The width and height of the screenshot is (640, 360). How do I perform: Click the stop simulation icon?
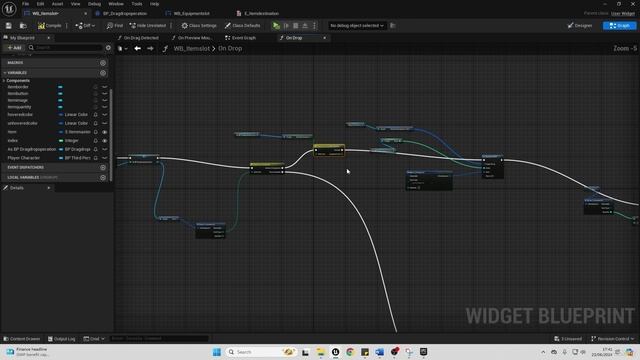(x=296, y=26)
